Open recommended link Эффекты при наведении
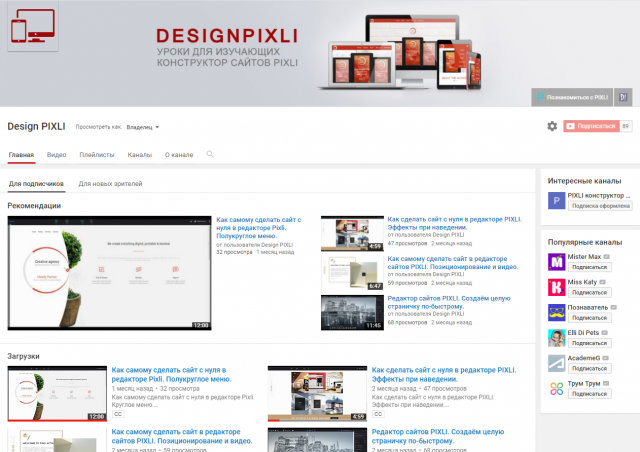This screenshot has width=640, height=452. [x=455, y=223]
